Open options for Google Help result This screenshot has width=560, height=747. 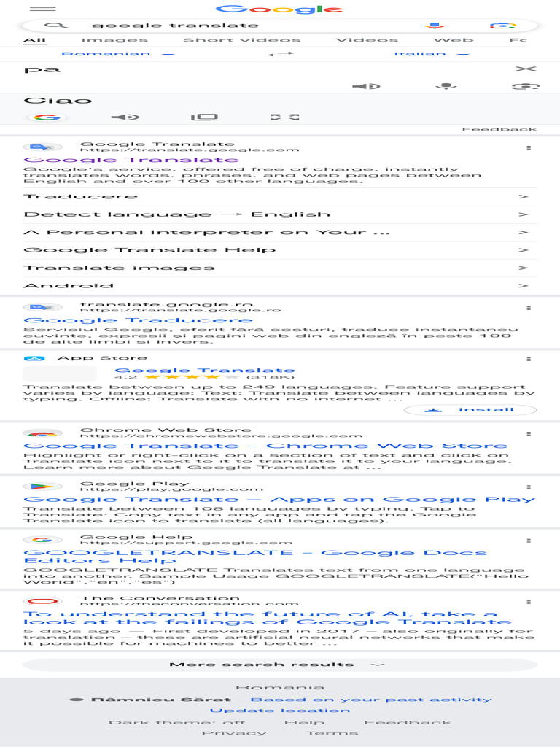[529, 541]
